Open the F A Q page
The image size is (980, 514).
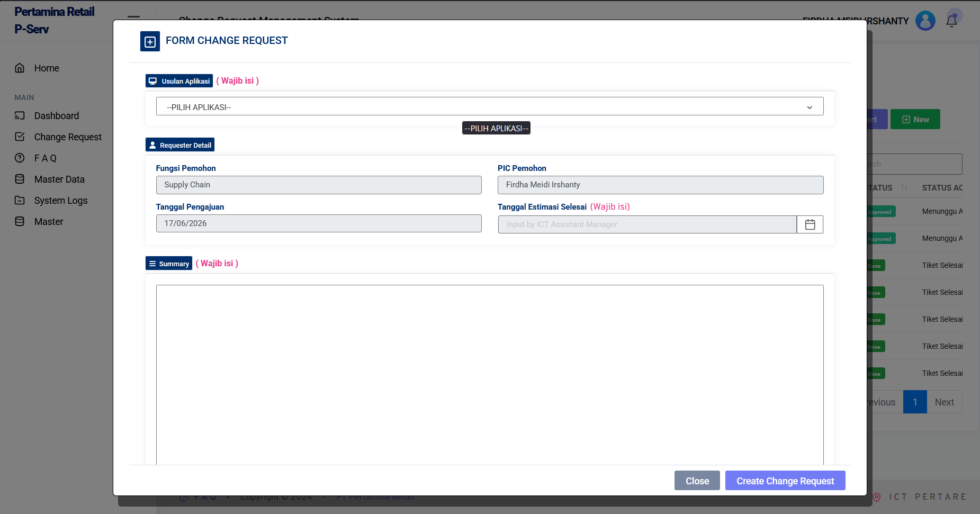pos(46,158)
